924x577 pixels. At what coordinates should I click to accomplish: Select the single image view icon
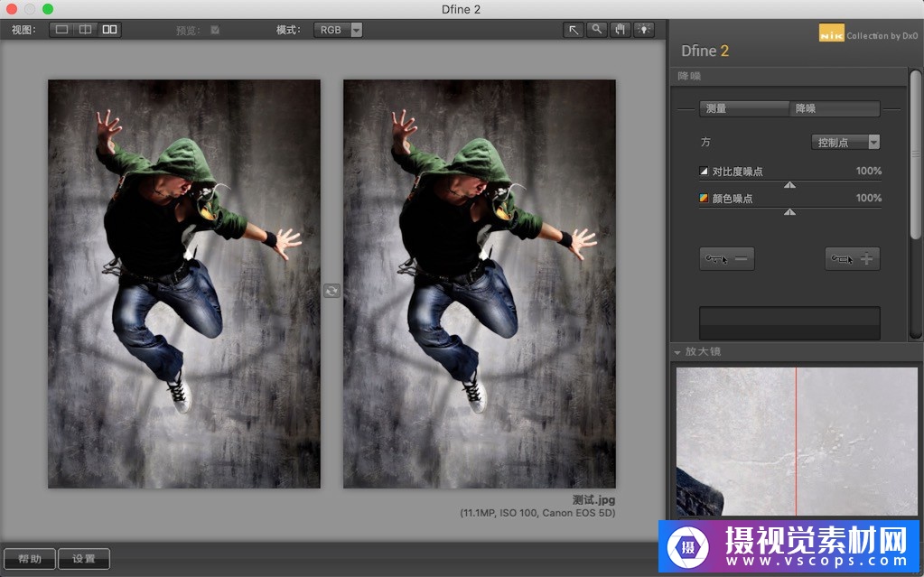click(61, 30)
